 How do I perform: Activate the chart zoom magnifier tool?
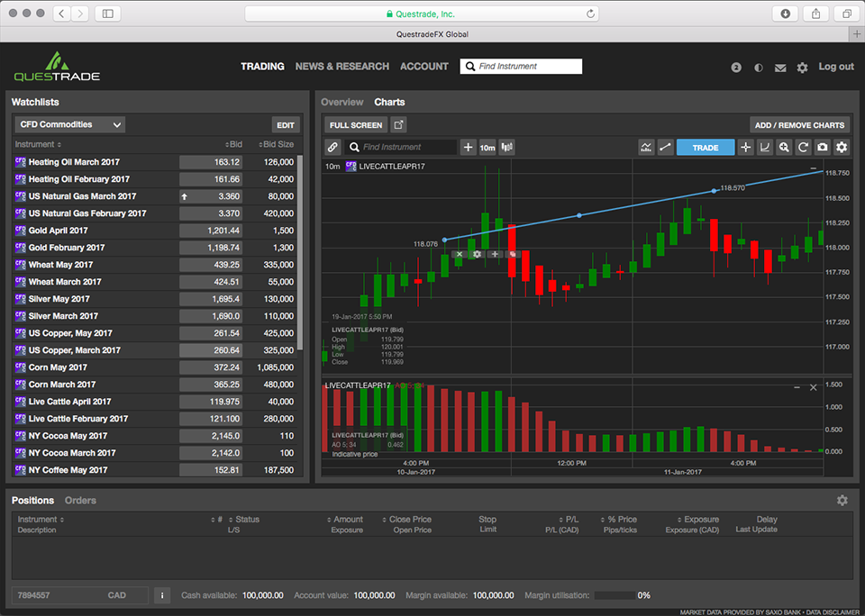[x=784, y=147]
